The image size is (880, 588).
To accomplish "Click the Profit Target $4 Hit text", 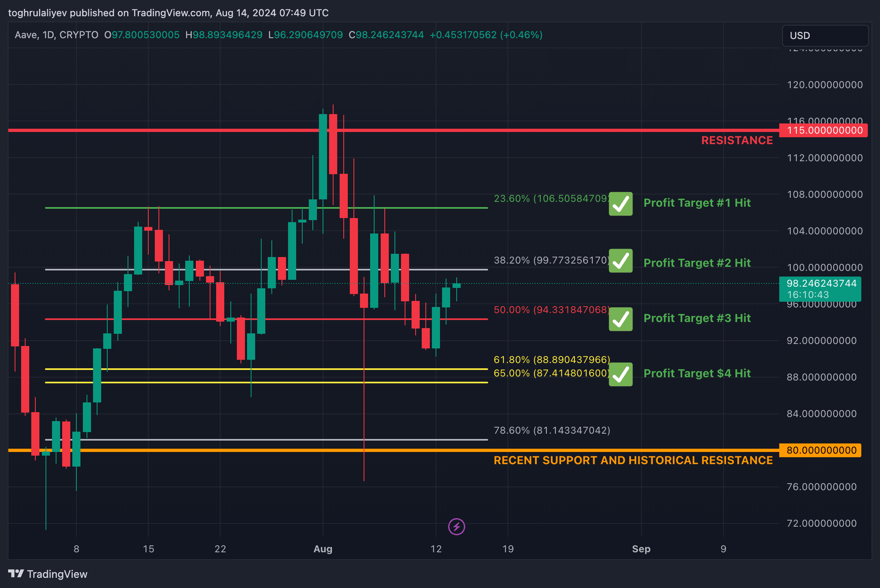I will 697,374.
